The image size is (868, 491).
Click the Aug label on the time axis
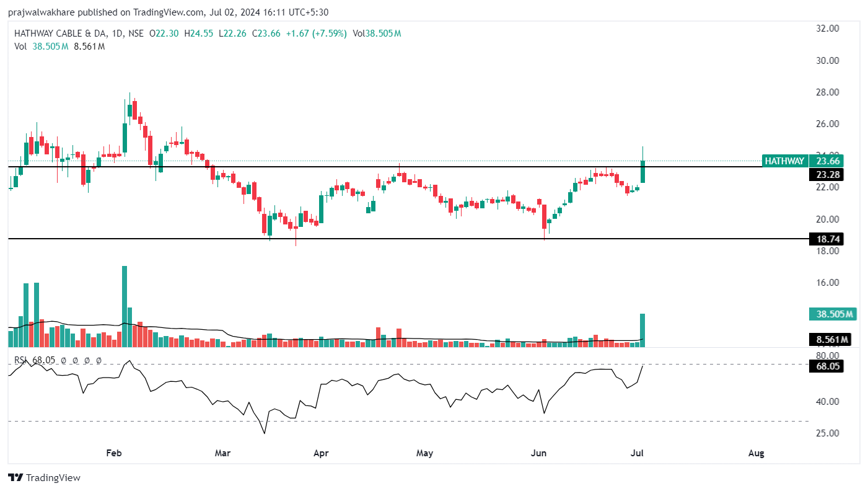coord(756,453)
